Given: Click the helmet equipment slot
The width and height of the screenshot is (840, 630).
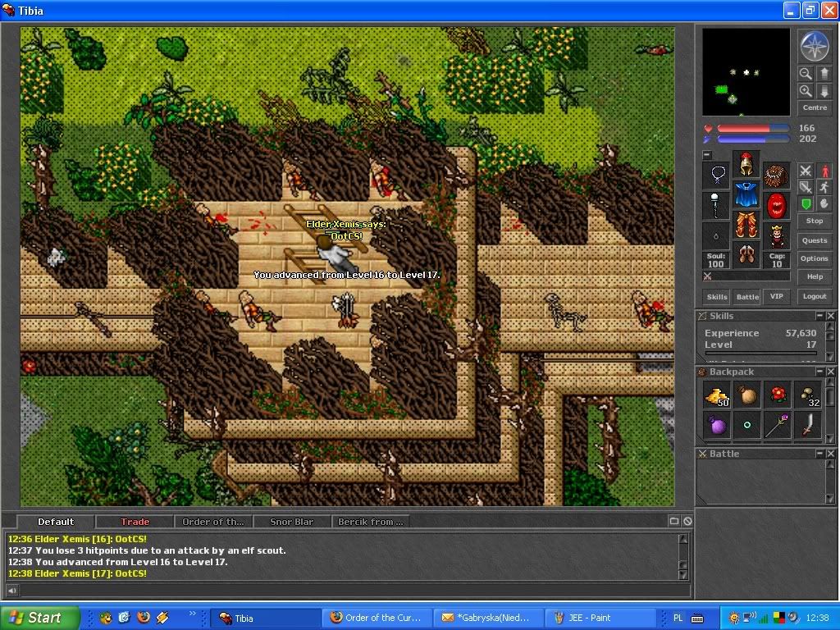Looking at the screenshot, I should [746, 164].
